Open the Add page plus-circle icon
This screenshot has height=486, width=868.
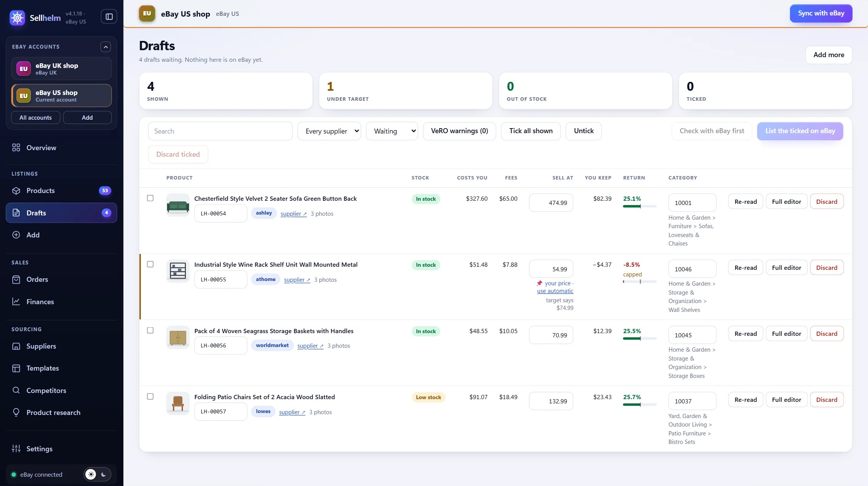point(16,235)
